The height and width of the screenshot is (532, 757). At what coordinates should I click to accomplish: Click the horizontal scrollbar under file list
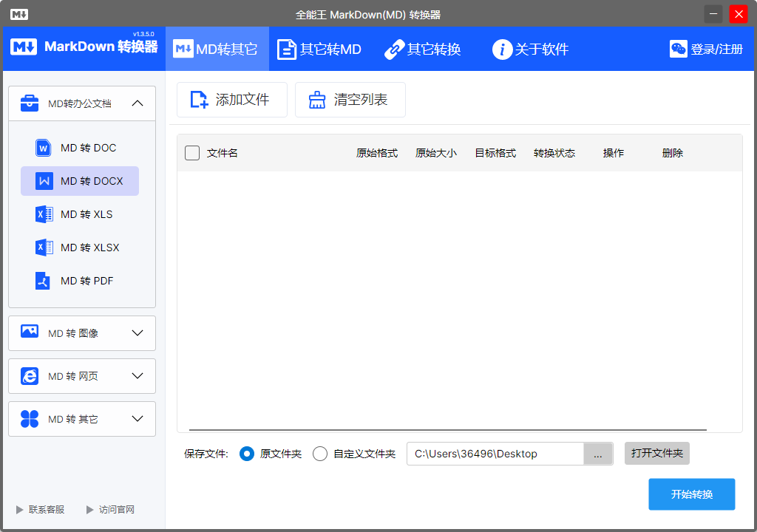click(447, 429)
